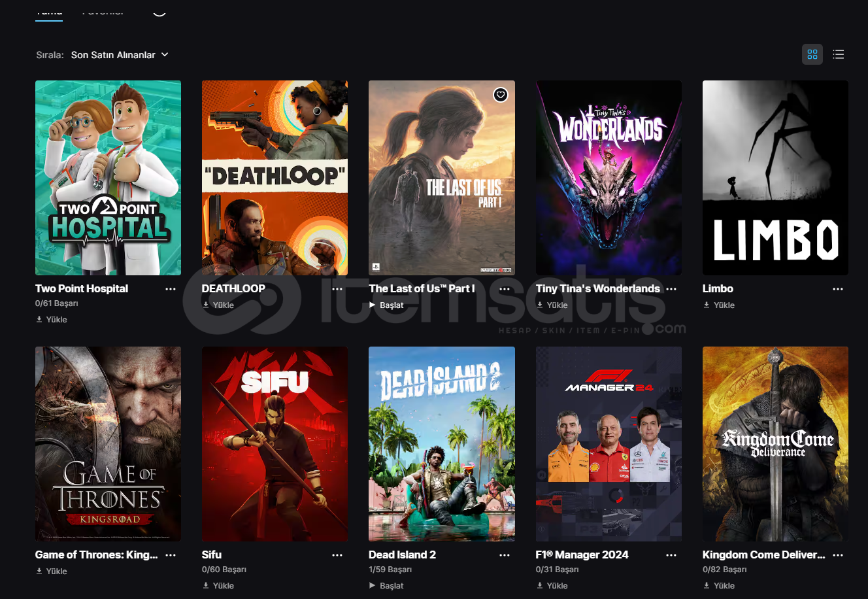
Task: Toggle favorite heart on The Last of Us cover
Action: (501, 95)
